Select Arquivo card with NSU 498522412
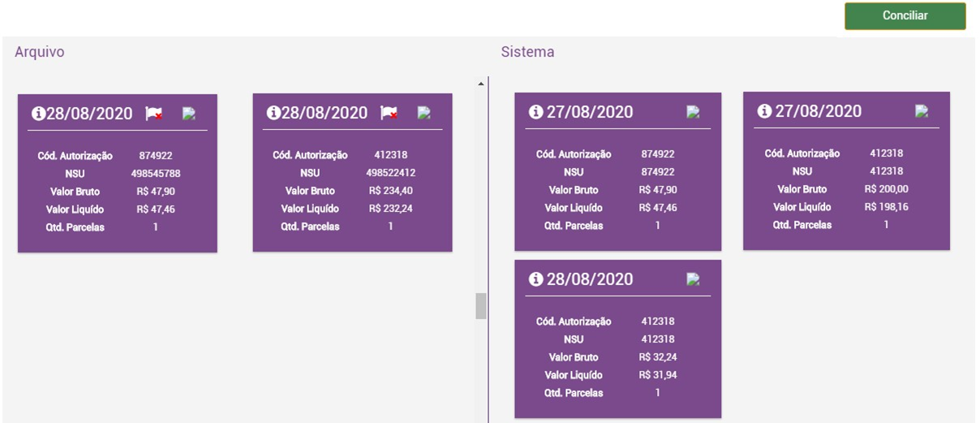980x423 pixels. [x=352, y=191]
